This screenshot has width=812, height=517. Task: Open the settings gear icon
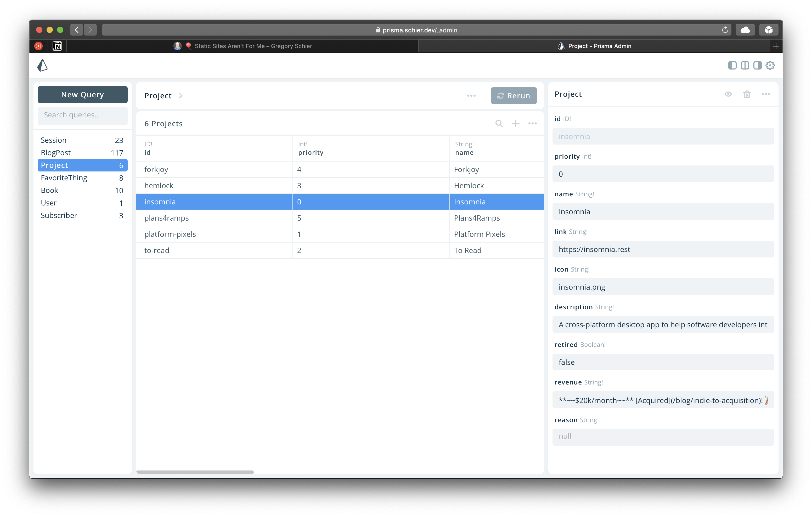click(770, 65)
